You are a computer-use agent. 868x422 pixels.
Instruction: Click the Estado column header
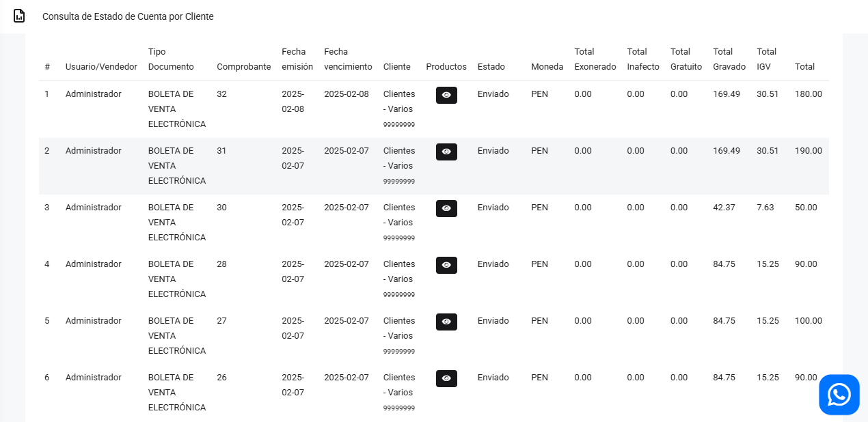(491, 67)
